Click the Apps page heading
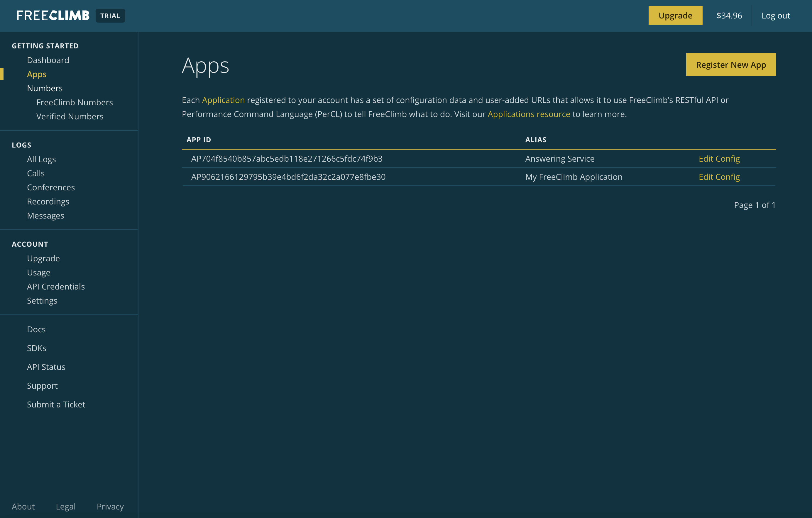The width and height of the screenshot is (812, 518). pyautogui.click(x=205, y=66)
